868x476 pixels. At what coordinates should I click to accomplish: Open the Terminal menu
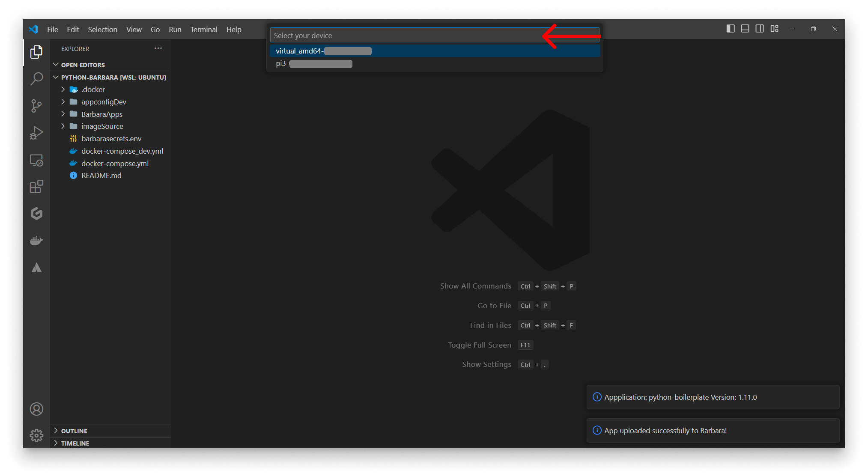203,29
